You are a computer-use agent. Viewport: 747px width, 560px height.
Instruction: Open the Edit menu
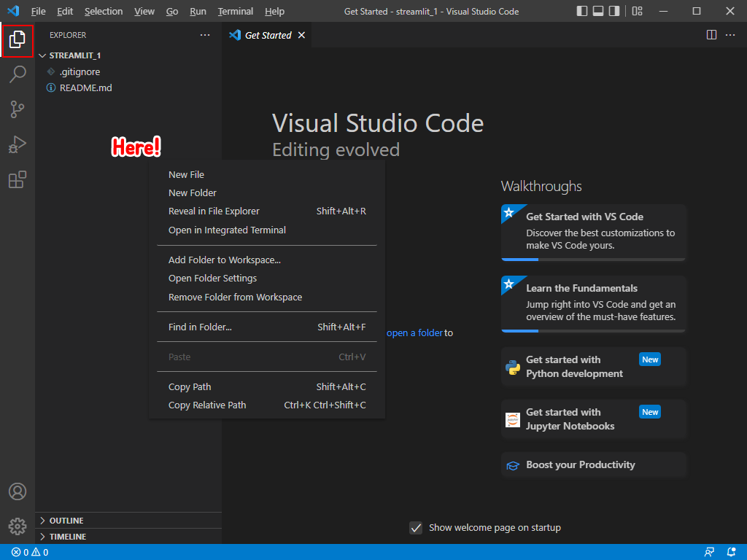(65, 11)
